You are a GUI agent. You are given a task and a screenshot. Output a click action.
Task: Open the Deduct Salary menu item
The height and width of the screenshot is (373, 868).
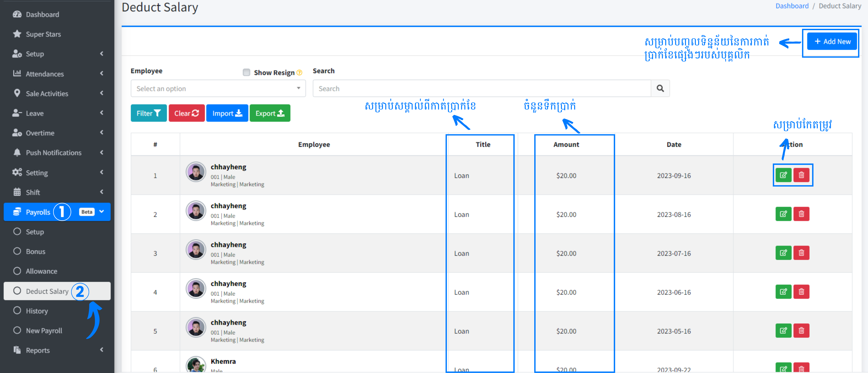click(47, 291)
